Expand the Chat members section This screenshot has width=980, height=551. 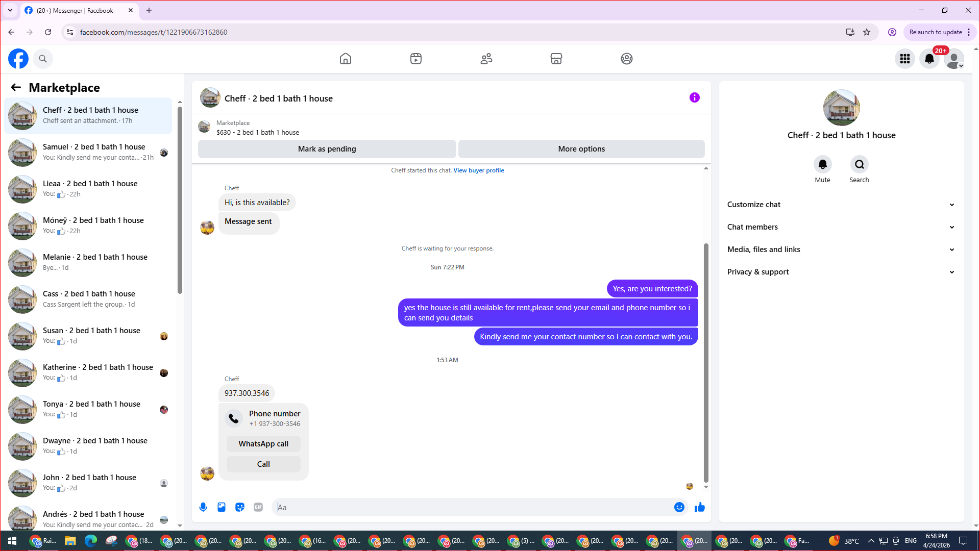point(842,227)
